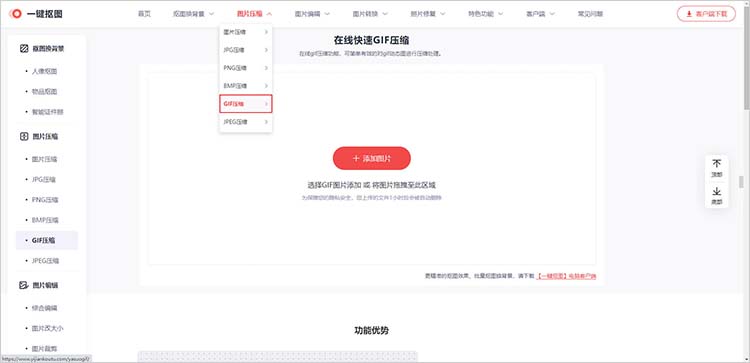The height and width of the screenshot is (363, 750).
Task: Open the 首页 nav item
Action: [144, 14]
